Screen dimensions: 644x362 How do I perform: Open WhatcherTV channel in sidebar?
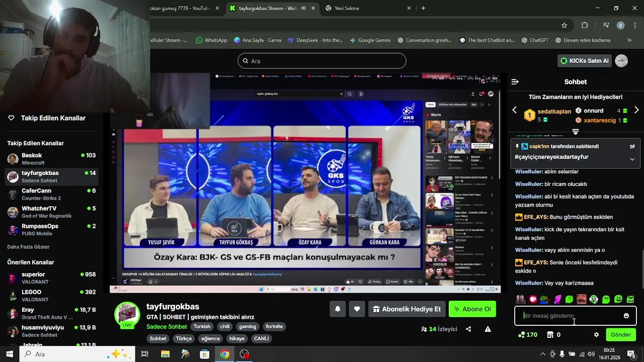pos(51,212)
